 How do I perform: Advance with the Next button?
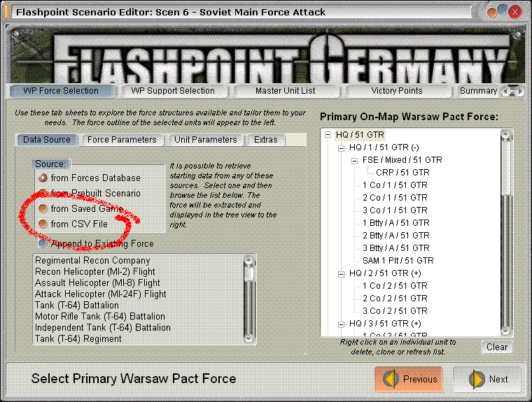487,379
